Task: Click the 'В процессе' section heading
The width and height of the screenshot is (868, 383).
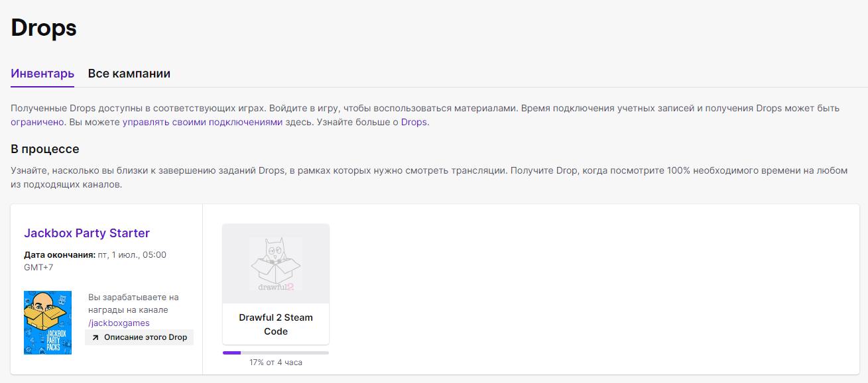Action: (x=45, y=149)
